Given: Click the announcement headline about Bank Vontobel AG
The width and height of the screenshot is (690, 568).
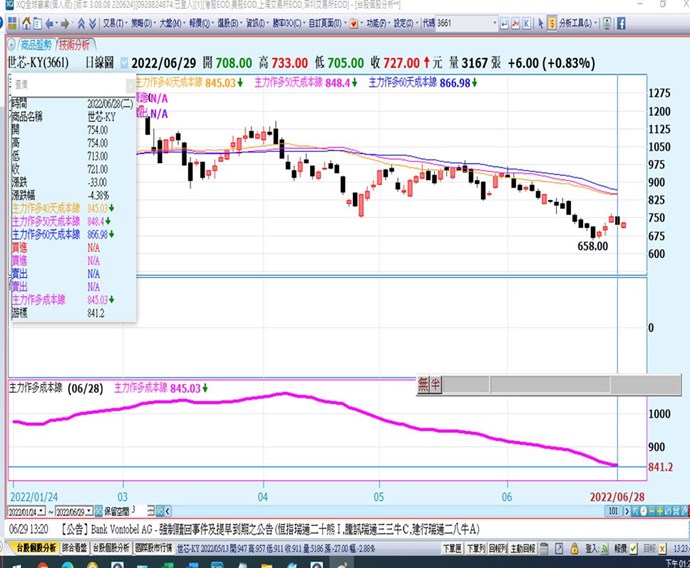Looking at the screenshot, I should (270, 527).
